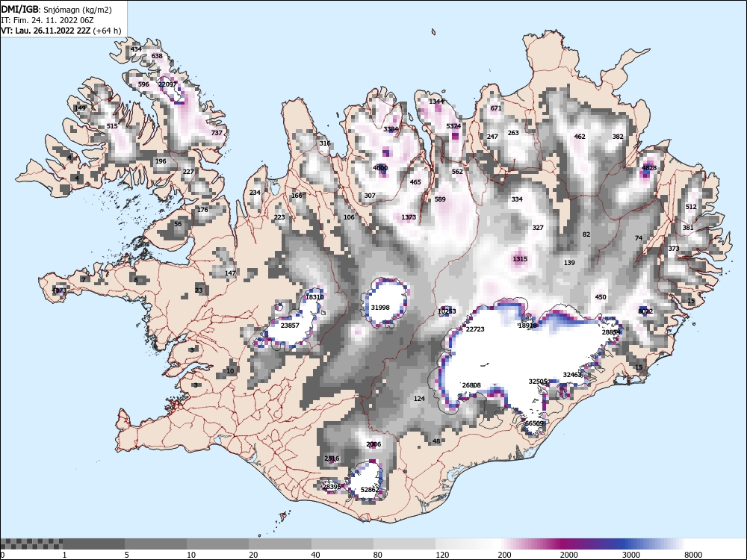This screenshot has height=560, width=747.
Task: Click the snow value '512' in the east
Action: click(x=691, y=207)
